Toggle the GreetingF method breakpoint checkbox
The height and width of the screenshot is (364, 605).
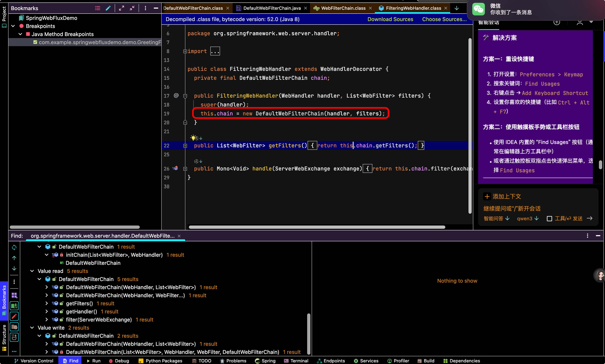(35, 42)
